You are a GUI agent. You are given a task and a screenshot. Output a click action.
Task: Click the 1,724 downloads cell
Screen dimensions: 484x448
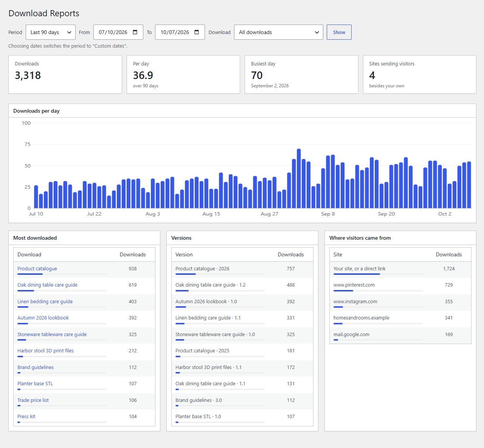pyautogui.click(x=449, y=269)
